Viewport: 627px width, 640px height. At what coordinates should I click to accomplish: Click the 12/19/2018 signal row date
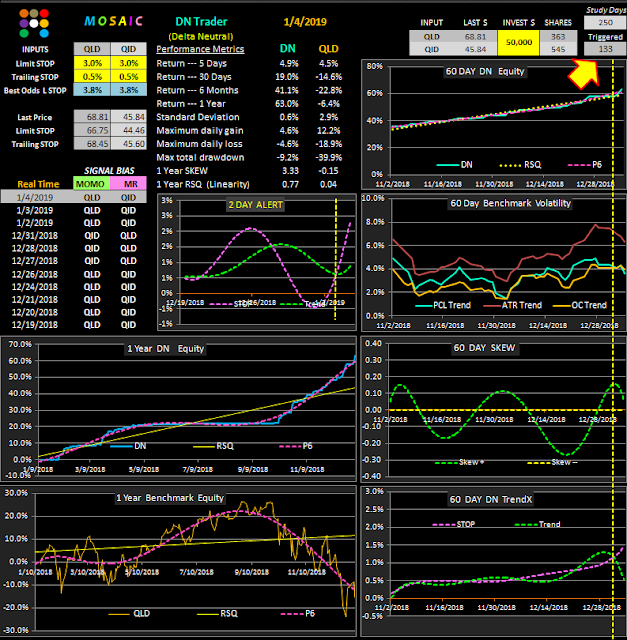pyautogui.click(x=35, y=325)
